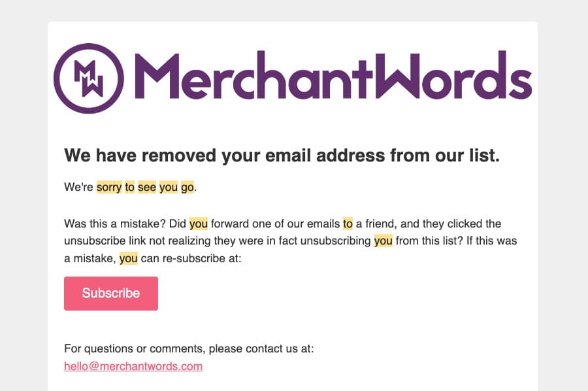588x391 pixels.
Task: Click the "For questions or comments" line
Action: point(189,348)
